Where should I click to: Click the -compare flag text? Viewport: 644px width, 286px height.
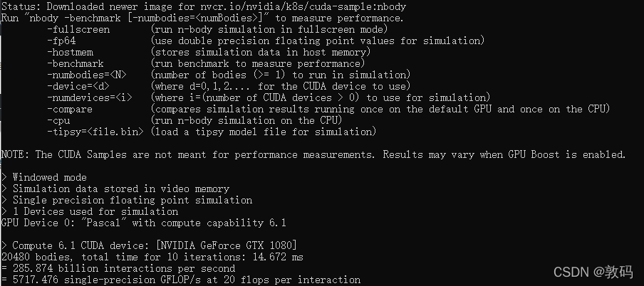pos(70,109)
